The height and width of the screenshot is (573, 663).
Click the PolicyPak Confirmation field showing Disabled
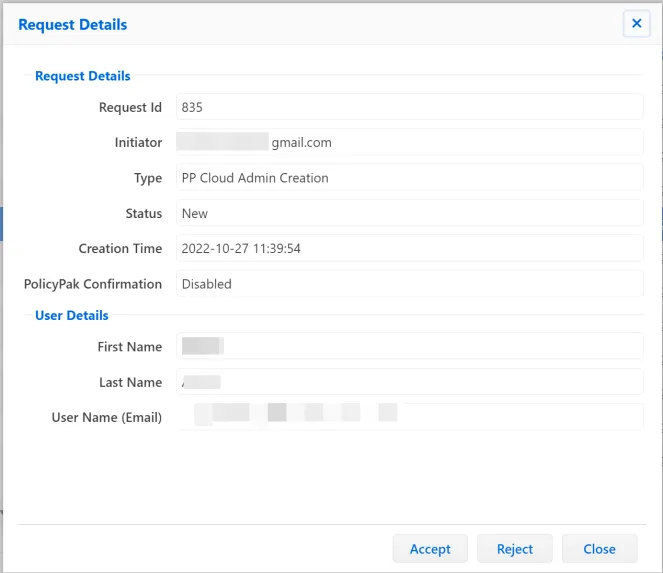coord(409,284)
